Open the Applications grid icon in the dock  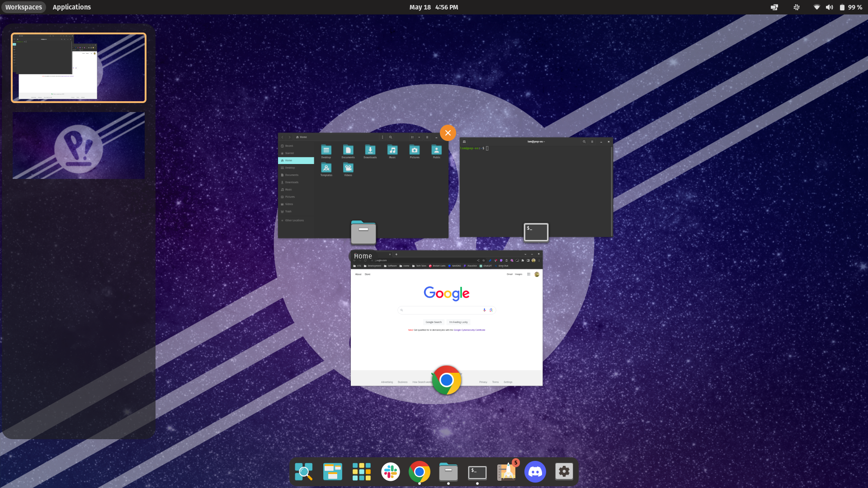[x=362, y=472]
